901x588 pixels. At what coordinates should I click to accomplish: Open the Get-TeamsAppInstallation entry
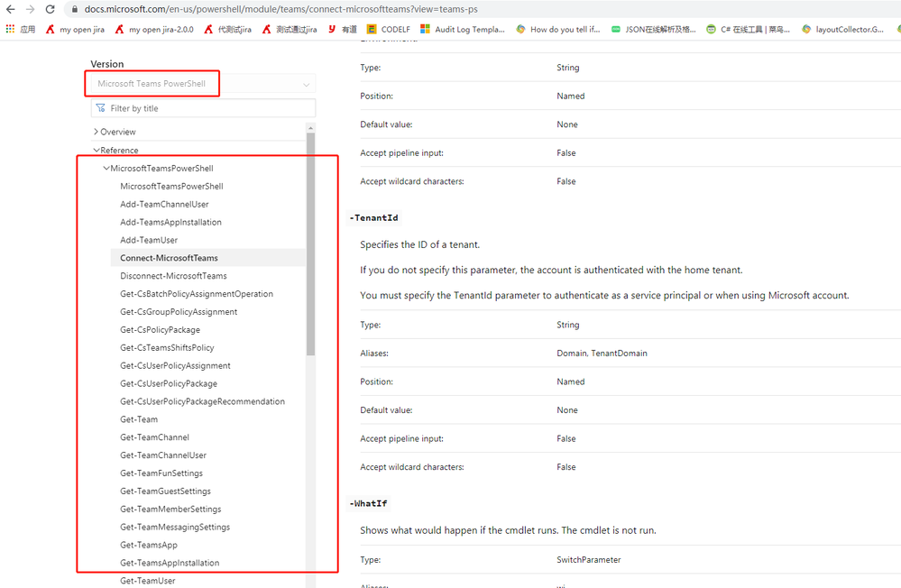[x=170, y=563]
